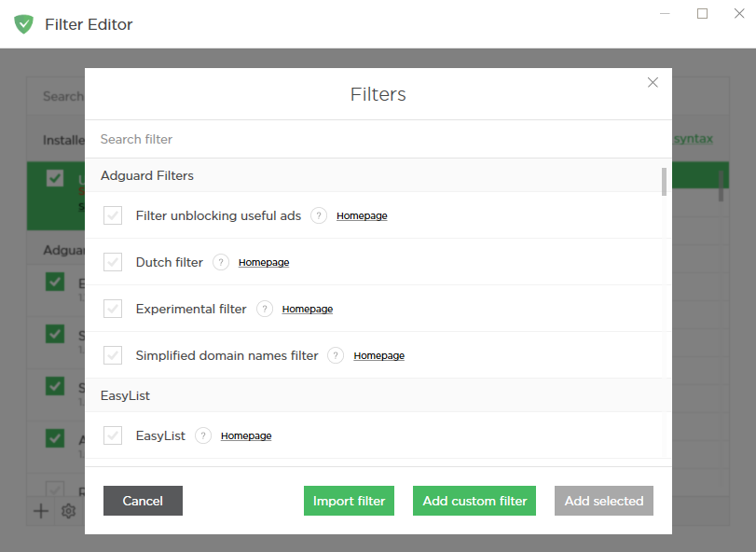Toggle the first checkbox under the Adguard heading behind the dialog
Viewport: 756px width, 552px height.
coord(55,282)
